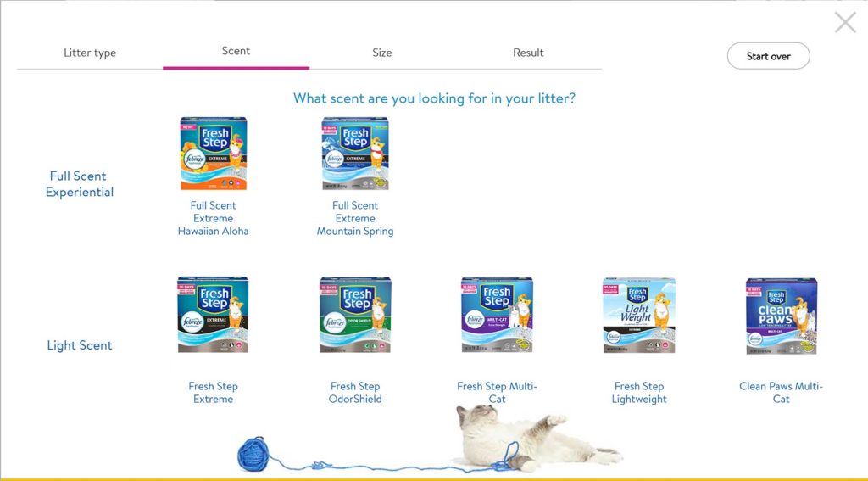Screen dimensions: 868x481
Task: Select the Clean Paws Multi-Cat box image
Action: click(x=781, y=314)
